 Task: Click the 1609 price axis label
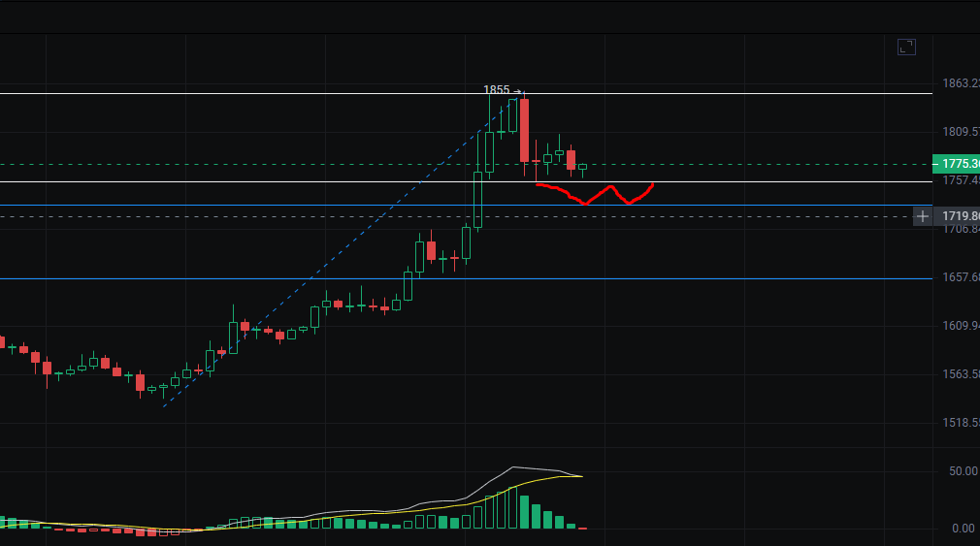click(961, 326)
